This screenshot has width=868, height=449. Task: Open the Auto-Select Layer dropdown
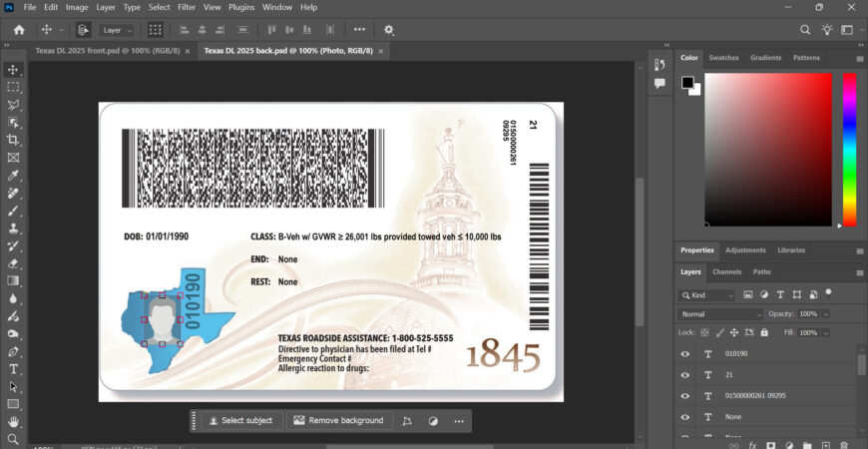[x=117, y=31]
